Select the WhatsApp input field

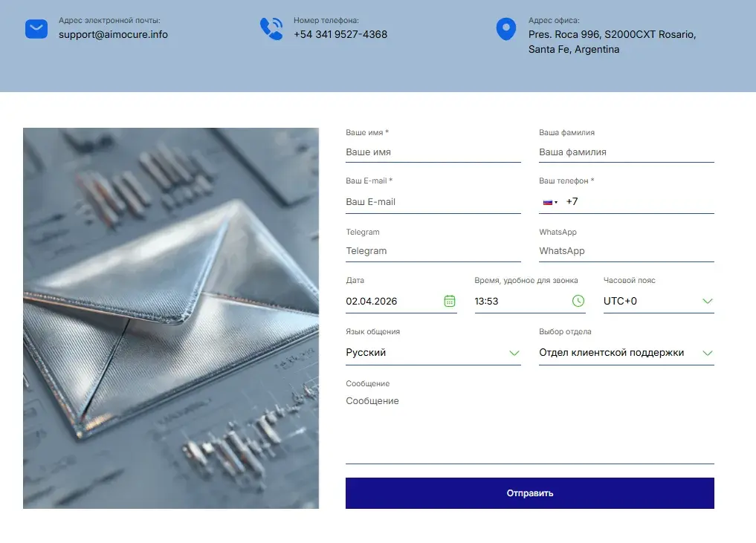point(627,251)
